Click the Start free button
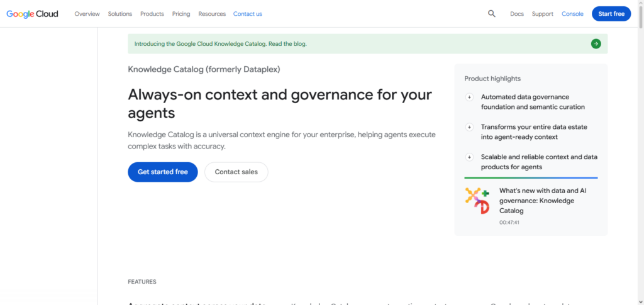 (x=611, y=14)
